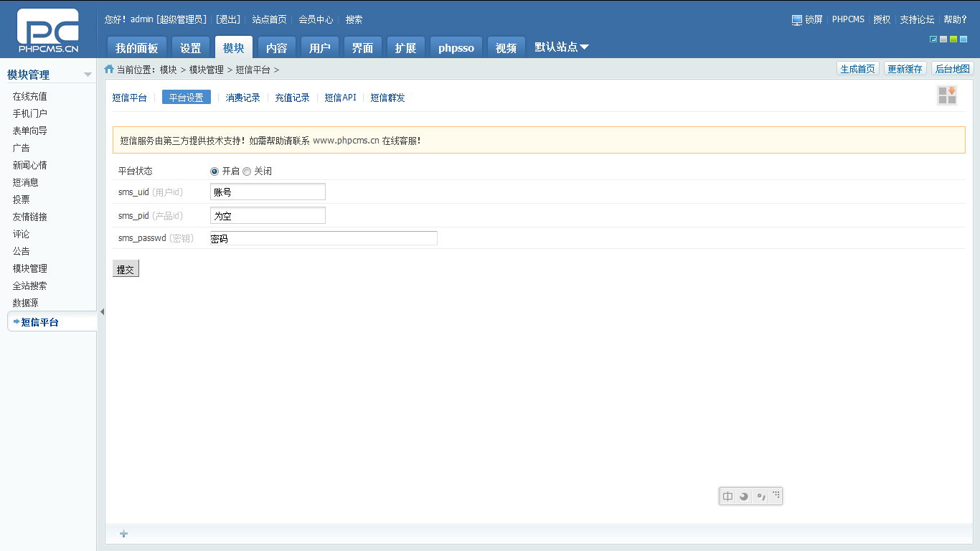Click the 后台地图 button
Viewport: 980px width, 551px height.
pyautogui.click(x=953, y=69)
